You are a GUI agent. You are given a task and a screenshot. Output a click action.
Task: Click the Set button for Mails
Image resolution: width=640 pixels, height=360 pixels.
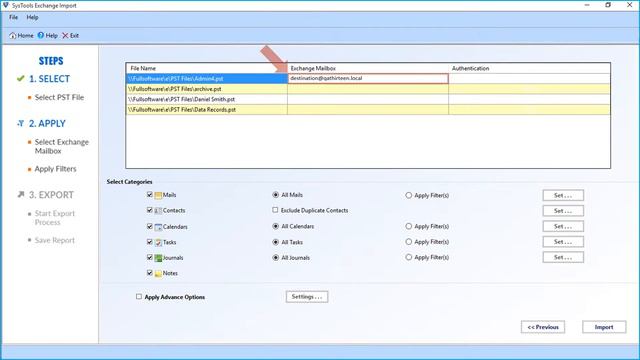point(563,196)
